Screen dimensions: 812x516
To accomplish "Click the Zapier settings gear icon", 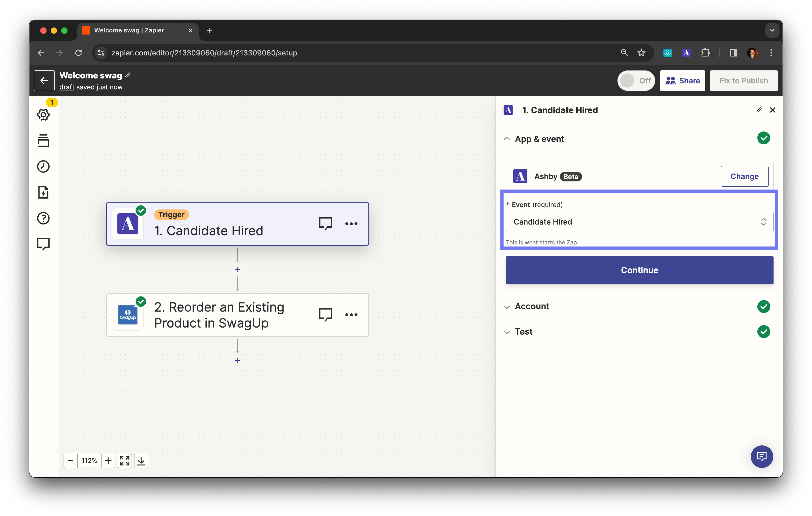I will point(43,115).
